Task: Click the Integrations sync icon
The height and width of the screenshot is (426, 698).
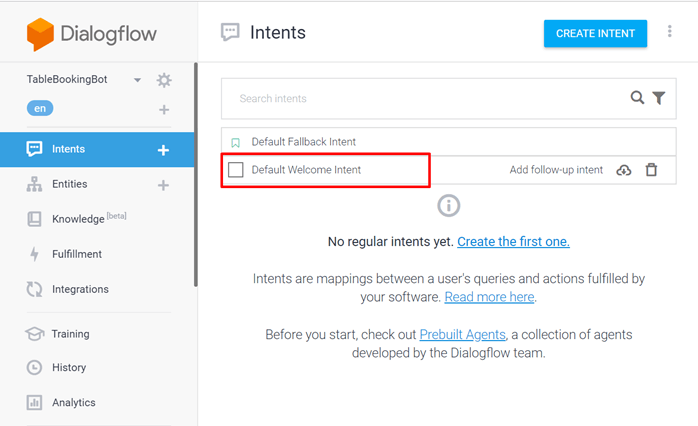Action: pos(34,289)
